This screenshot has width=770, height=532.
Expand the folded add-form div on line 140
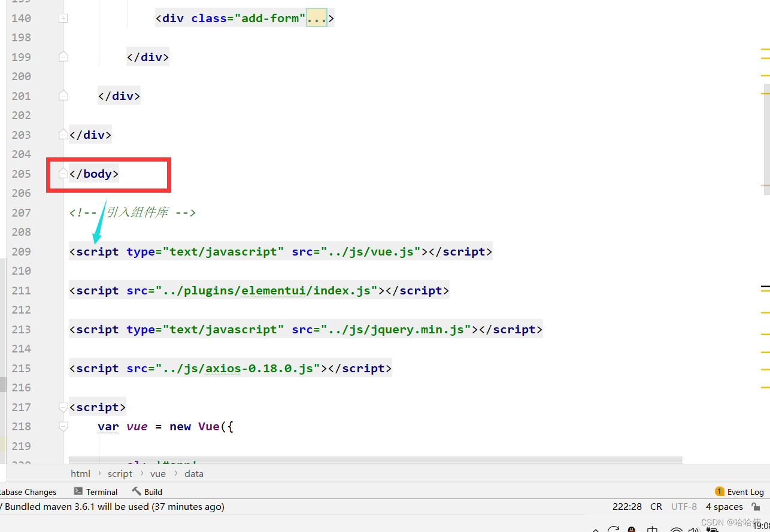click(63, 18)
